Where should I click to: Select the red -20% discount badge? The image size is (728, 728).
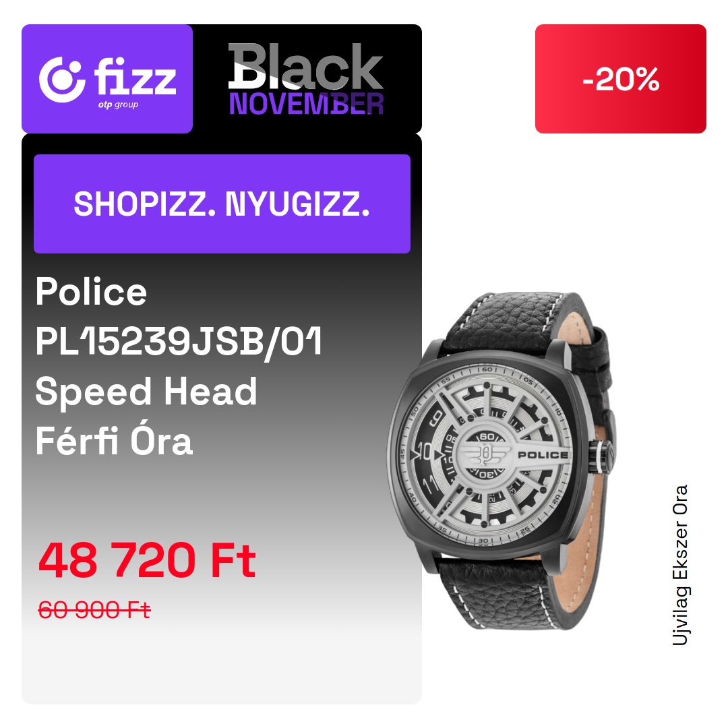pos(620,79)
